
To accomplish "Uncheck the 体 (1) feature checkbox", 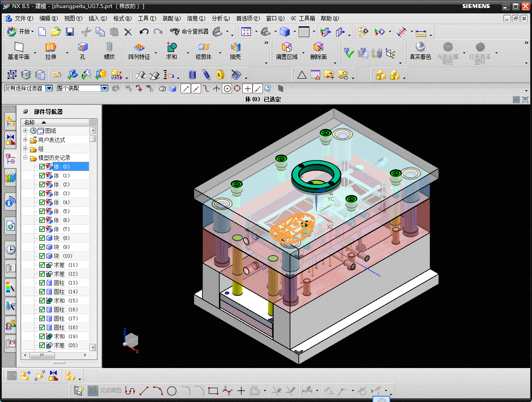I will click(42, 176).
